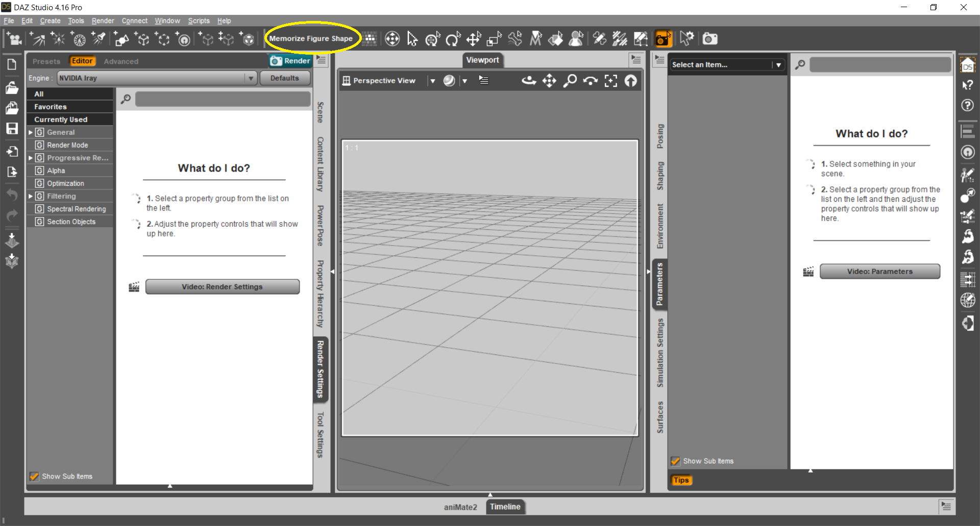Open the Scene side tab
This screenshot has height=526, width=980.
[321, 112]
